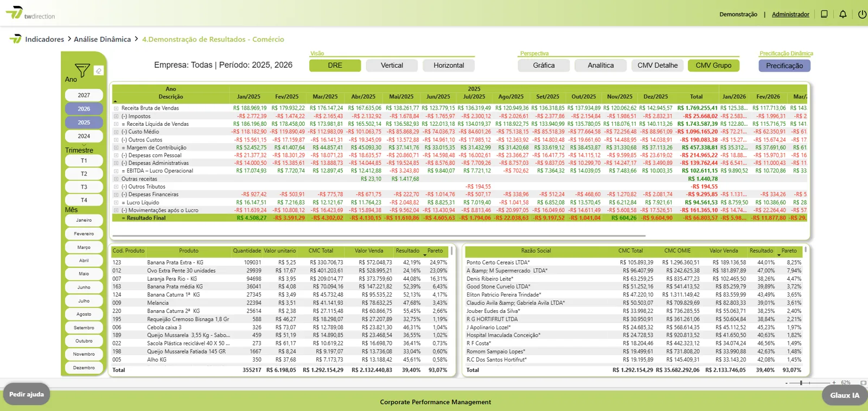868x411 pixels.
Task: Deselect year 2025 slicer
Action: [84, 123]
